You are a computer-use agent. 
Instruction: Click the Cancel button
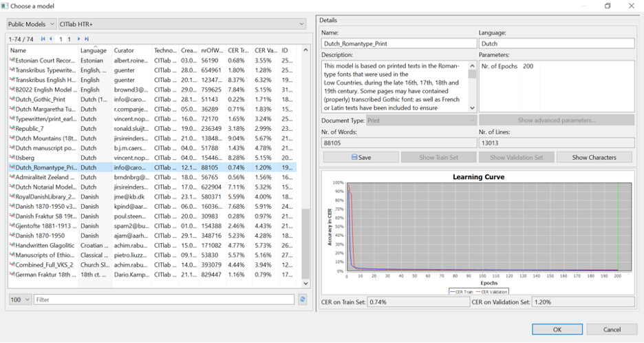(x=611, y=329)
